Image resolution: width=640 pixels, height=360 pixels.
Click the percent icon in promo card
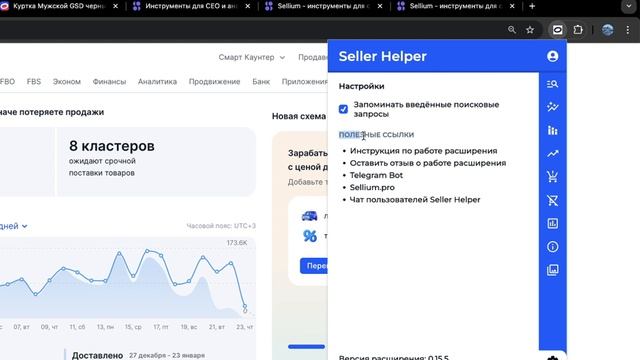pos(310,236)
